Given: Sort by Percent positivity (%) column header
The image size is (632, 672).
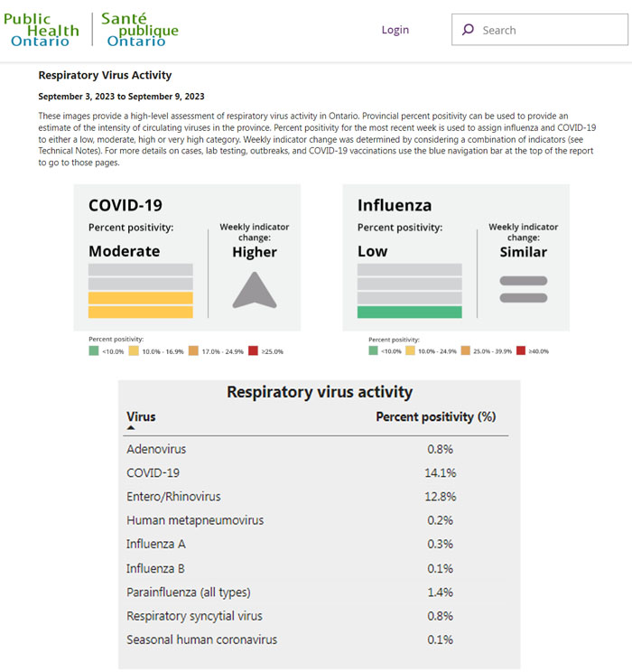Looking at the screenshot, I should tap(435, 416).
